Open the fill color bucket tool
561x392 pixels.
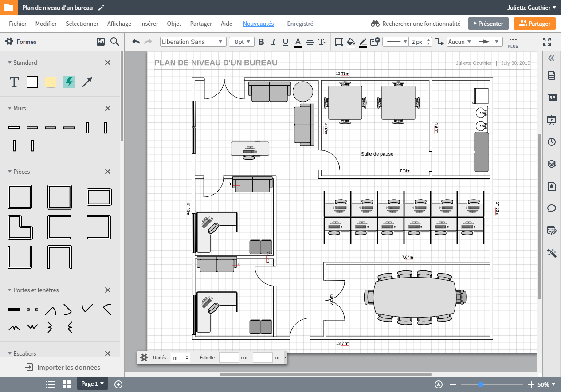click(351, 42)
